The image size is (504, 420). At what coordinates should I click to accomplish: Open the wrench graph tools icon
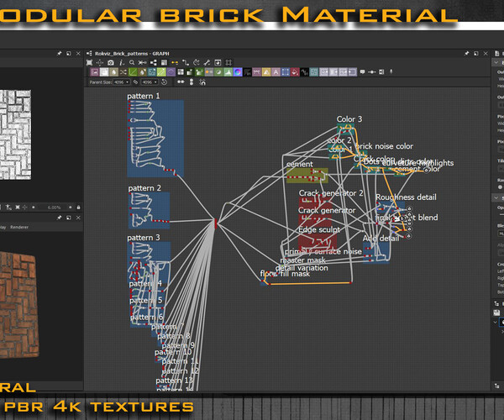tap(207, 63)
